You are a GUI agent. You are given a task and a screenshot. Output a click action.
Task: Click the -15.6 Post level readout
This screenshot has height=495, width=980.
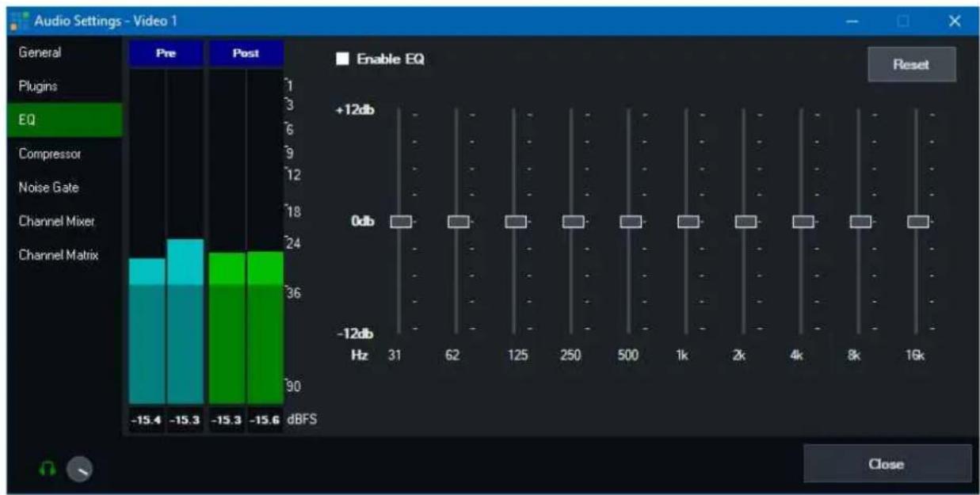click(x=265, y=419)
